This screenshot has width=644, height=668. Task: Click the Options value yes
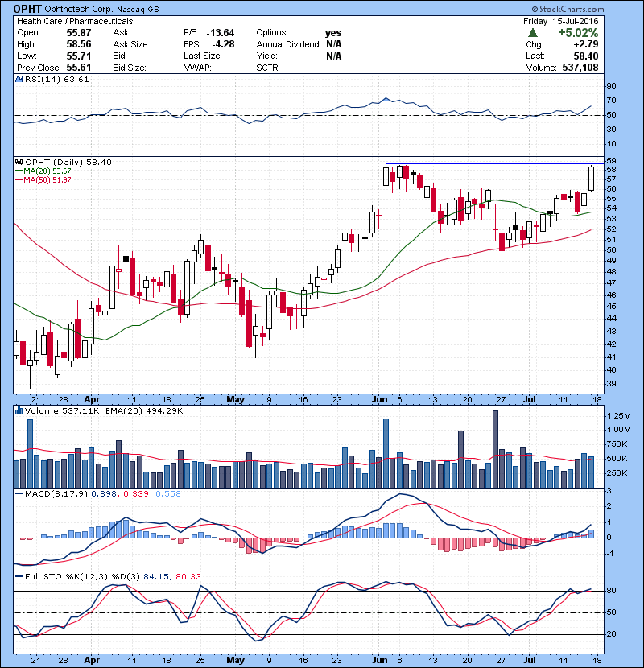pos(333,33)
